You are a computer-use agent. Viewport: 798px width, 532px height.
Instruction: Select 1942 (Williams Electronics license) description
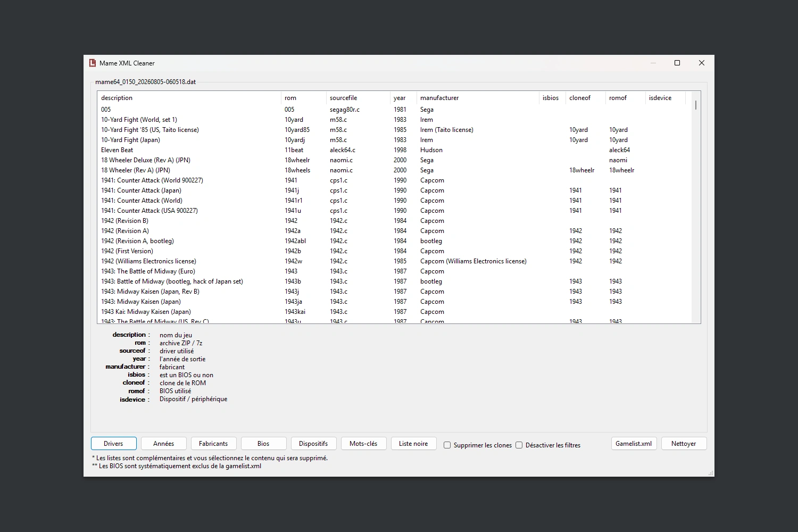(148, 261)
